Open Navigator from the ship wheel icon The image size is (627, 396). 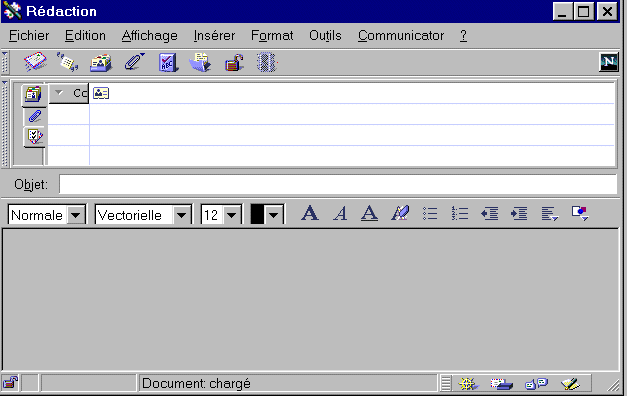[467, 384]
